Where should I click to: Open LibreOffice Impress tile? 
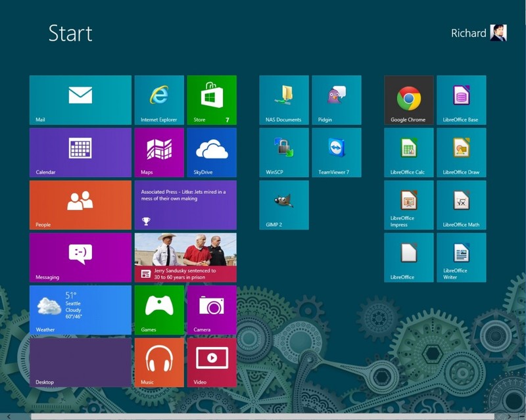408,204
